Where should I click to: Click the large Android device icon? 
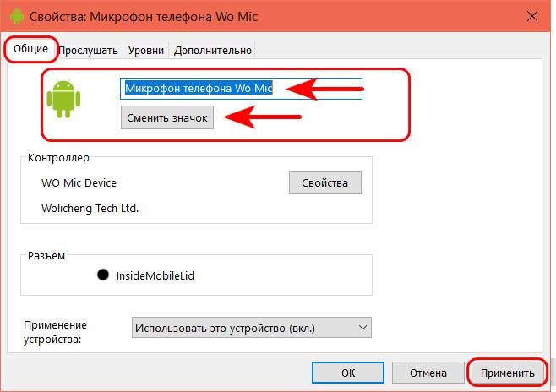[x=64, y=99]
